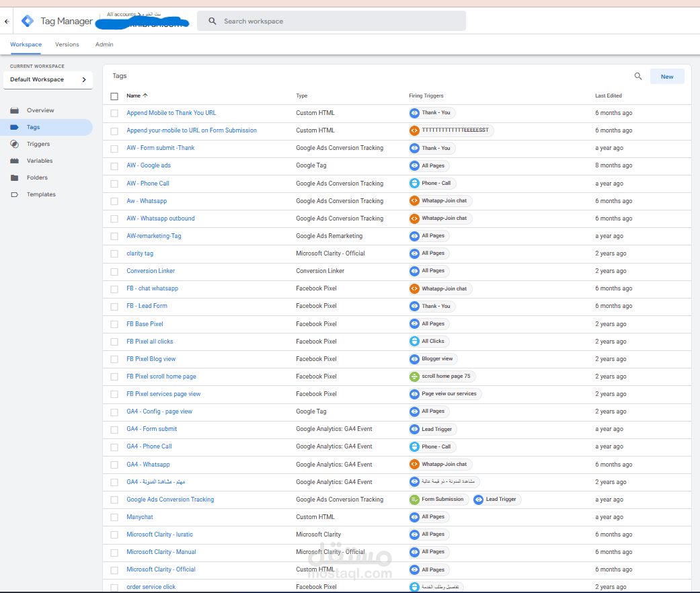
Task: Click the Thank - You trigger icon in the FB - Lead Form row
Action: [x=414, y=306]
